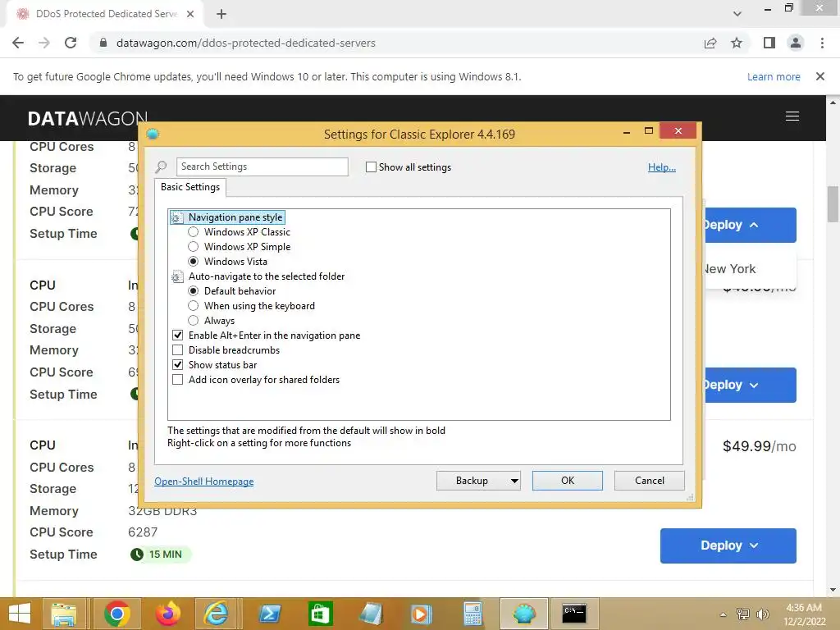
Task: Click Learn more about Chrome updates
Action: [x=774, y=76]
